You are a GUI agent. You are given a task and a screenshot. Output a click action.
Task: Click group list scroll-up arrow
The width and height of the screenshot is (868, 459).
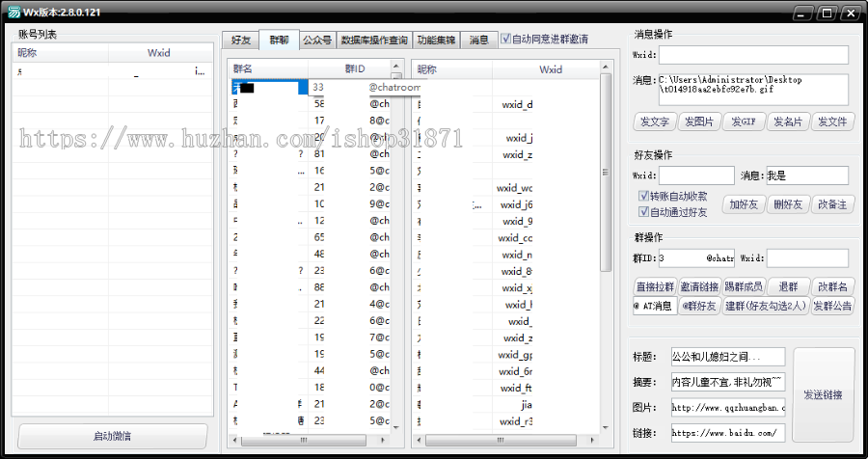(x=396, y=66)
